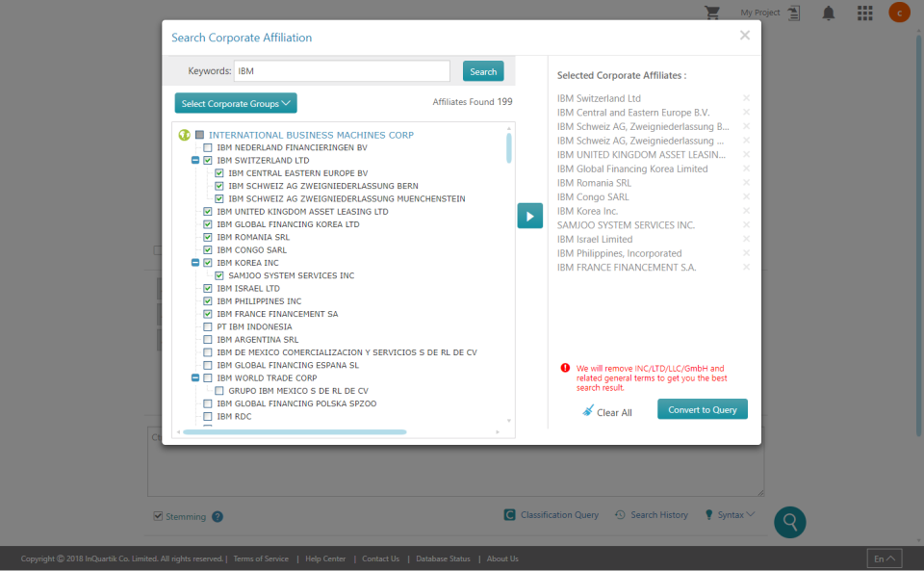The width and height of the screenshot is (924, 571).
Task: Click the Search button
Action: click(x=483, y=71)
